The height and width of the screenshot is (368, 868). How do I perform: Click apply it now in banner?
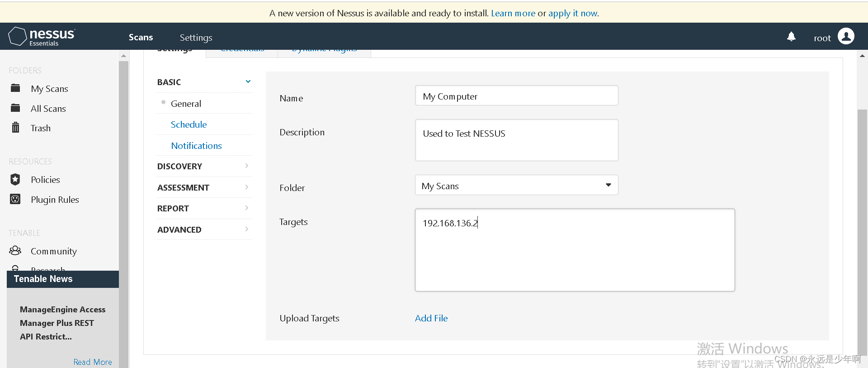tap(573, 13)
